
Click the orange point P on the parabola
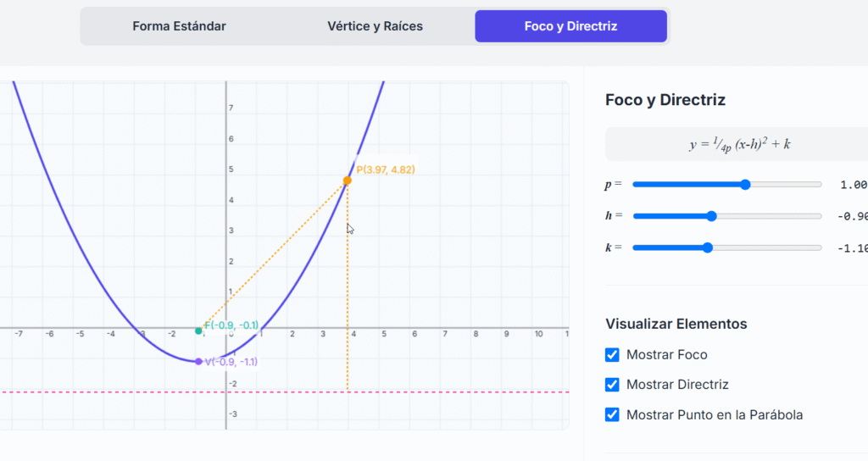click(347, 181)
